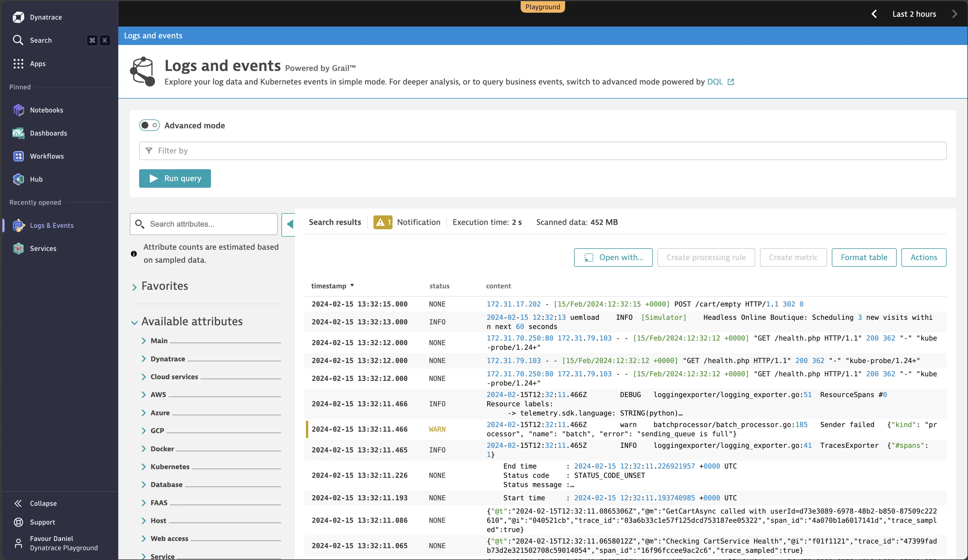Click the content column header
This screenshot has height=560, width=968.
click(498, 286)
